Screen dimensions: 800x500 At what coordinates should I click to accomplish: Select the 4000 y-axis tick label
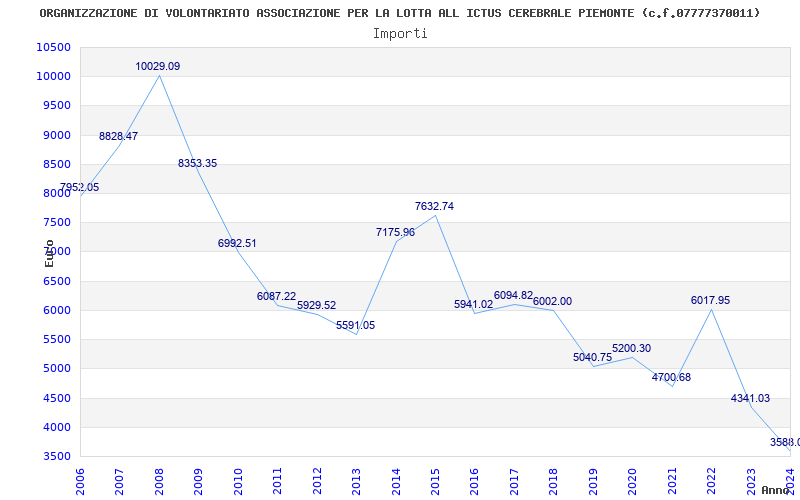coord(56,427)
